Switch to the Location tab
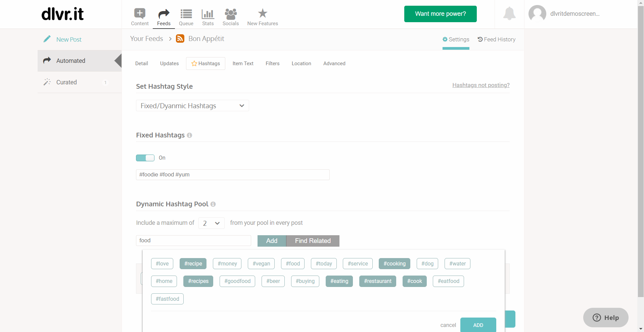Image resolution: width=644 pixels, height=332 pixels. (x=301, y=64)
